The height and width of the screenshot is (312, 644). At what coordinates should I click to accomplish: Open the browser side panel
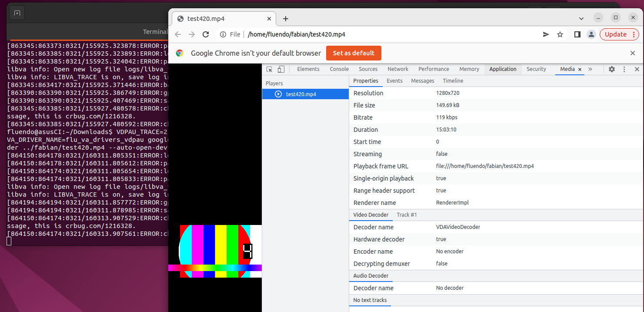pos(577,34)
